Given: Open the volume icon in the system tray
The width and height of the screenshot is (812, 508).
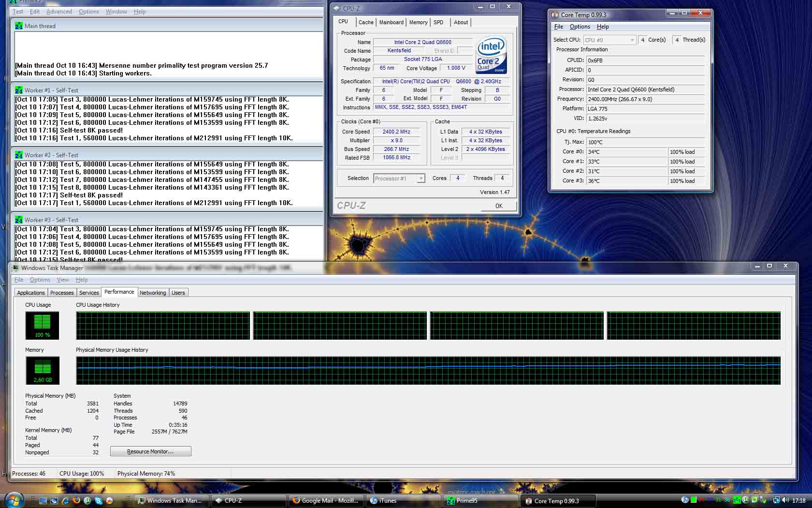Looking at the screenshot, I should pyautogui.click(x=786, y=500).
